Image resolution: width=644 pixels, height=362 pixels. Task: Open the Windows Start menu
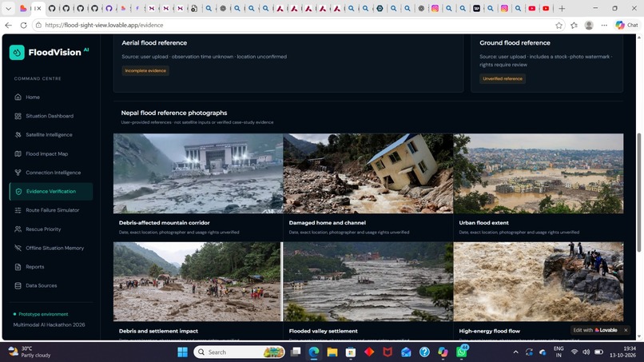pyautogui.click(x=182, y=352)
